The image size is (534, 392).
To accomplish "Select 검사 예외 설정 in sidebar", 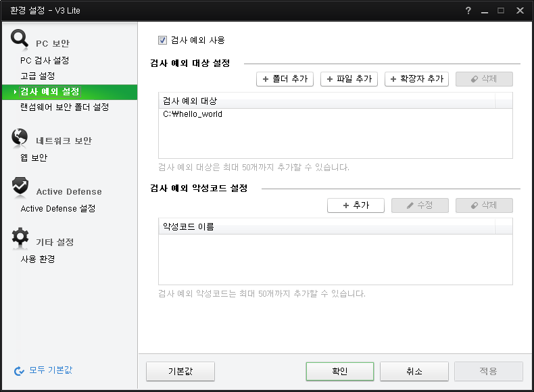I will (70, 92).
